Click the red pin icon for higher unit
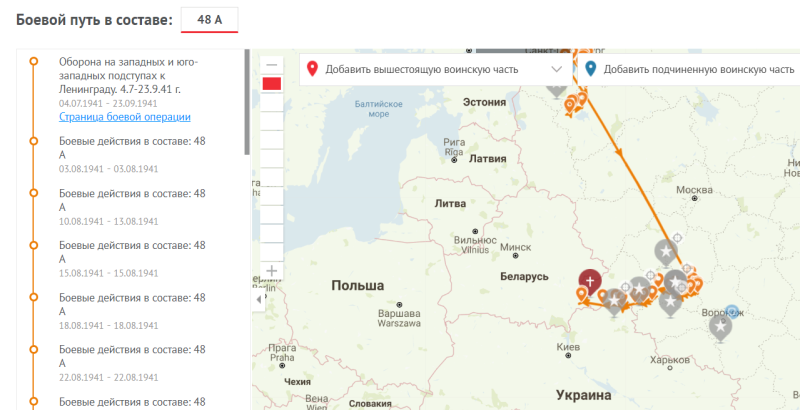800x410 pixels. (x=312, y=69)
